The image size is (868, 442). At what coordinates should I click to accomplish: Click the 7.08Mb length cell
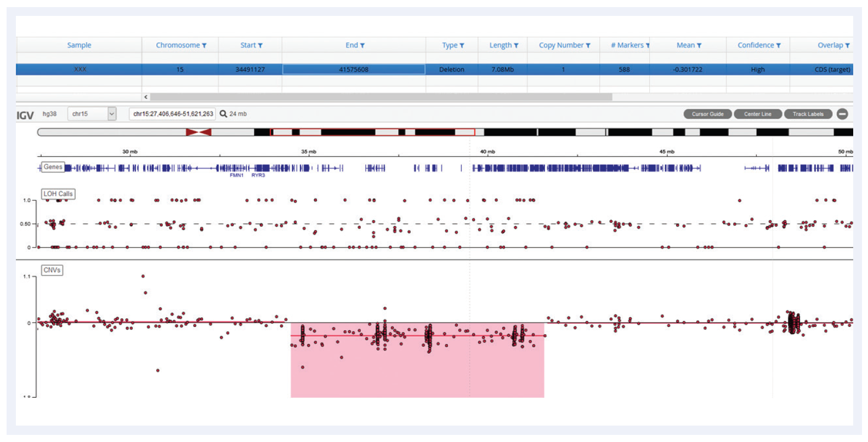pyautogui.click(x=503, y=70)
